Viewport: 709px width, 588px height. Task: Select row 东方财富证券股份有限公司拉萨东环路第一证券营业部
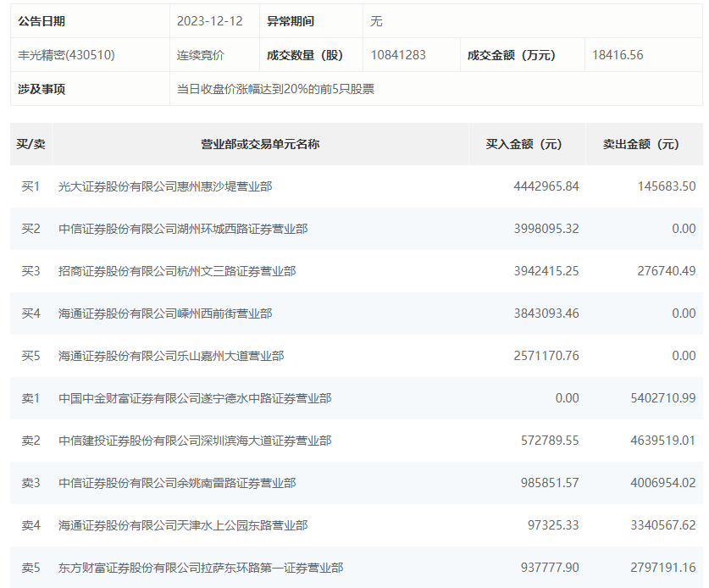pyautogui.click(x=357, y=568)
